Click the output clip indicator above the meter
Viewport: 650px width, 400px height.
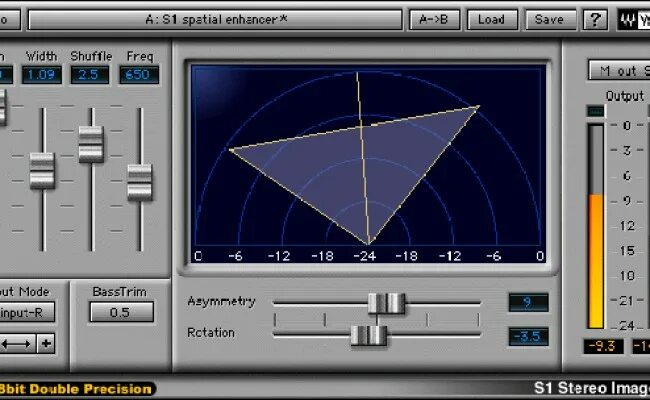pos(596,111)
